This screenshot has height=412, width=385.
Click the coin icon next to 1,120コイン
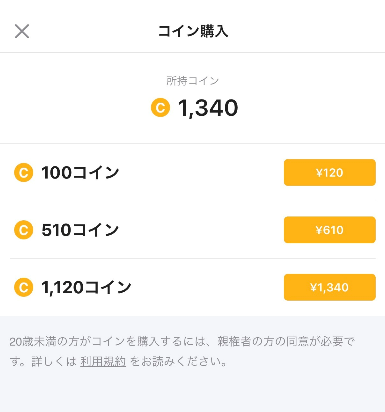coord(23,287)
